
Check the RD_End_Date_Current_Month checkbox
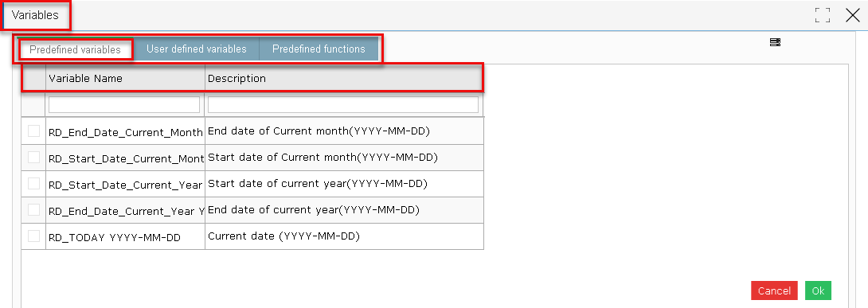(x=33, y=131)
